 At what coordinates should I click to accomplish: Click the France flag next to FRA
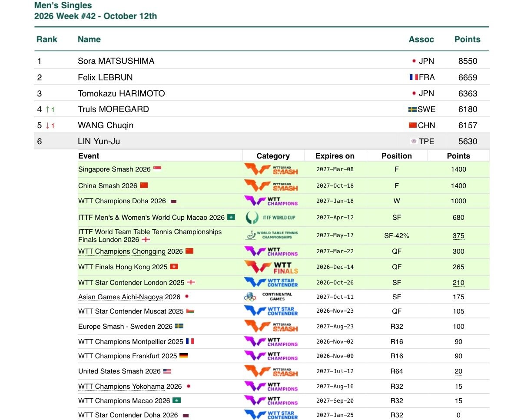click(x=414, y=77)
